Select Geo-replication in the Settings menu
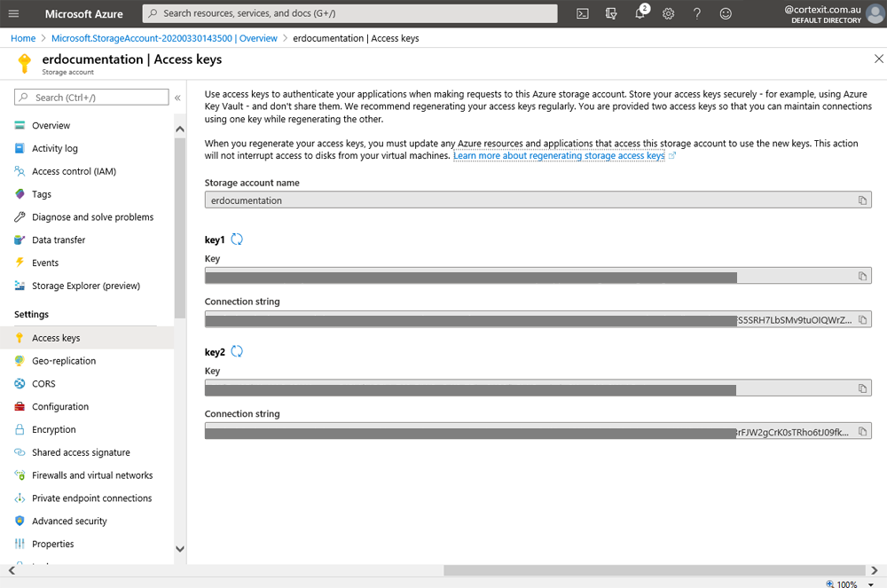The image size is (887, 588). click(x=64, y=361)
